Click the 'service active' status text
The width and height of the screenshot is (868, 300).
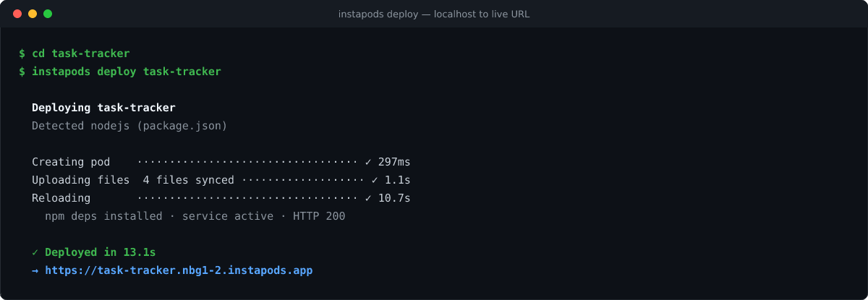228,216
